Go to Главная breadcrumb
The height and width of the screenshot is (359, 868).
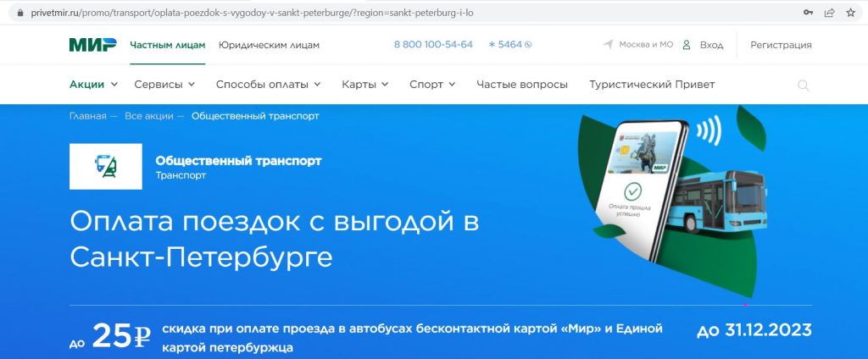coord(87,116)
